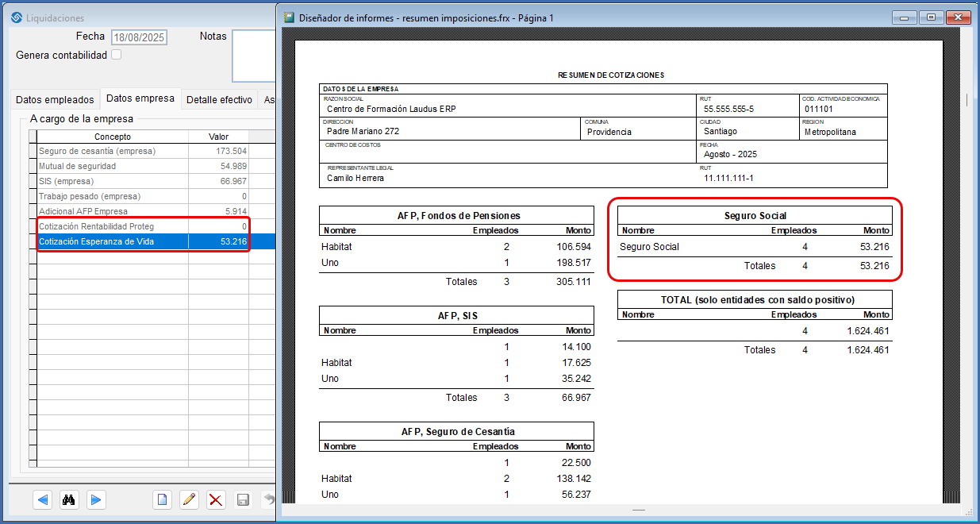
Task: Delete the record with the red X icon
Action: [x=215, y=499]
